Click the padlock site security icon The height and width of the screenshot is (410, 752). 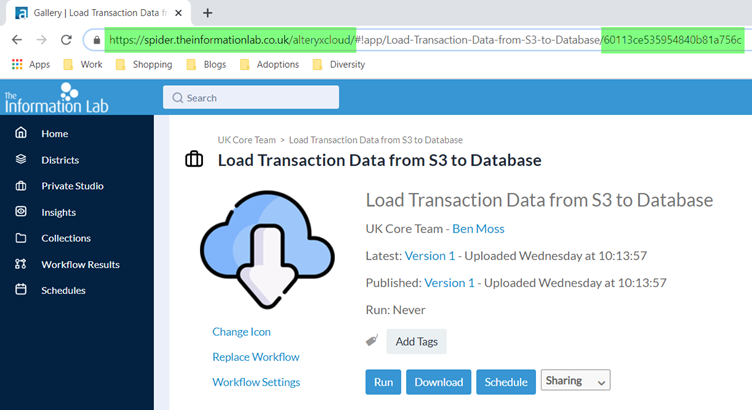[x=96, y=40]
